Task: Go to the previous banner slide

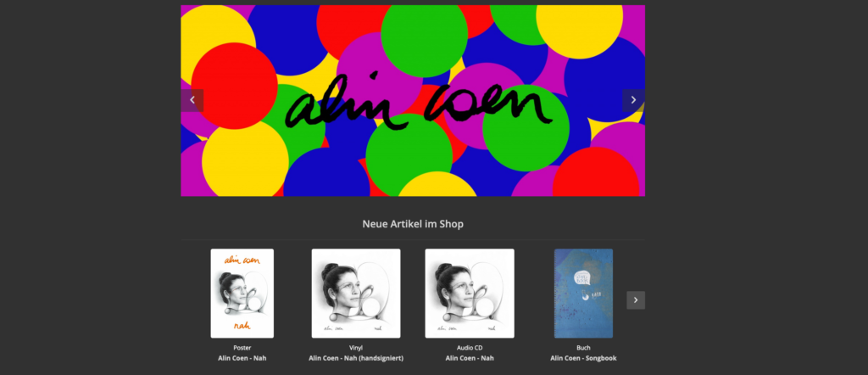Action: [192, 100]
